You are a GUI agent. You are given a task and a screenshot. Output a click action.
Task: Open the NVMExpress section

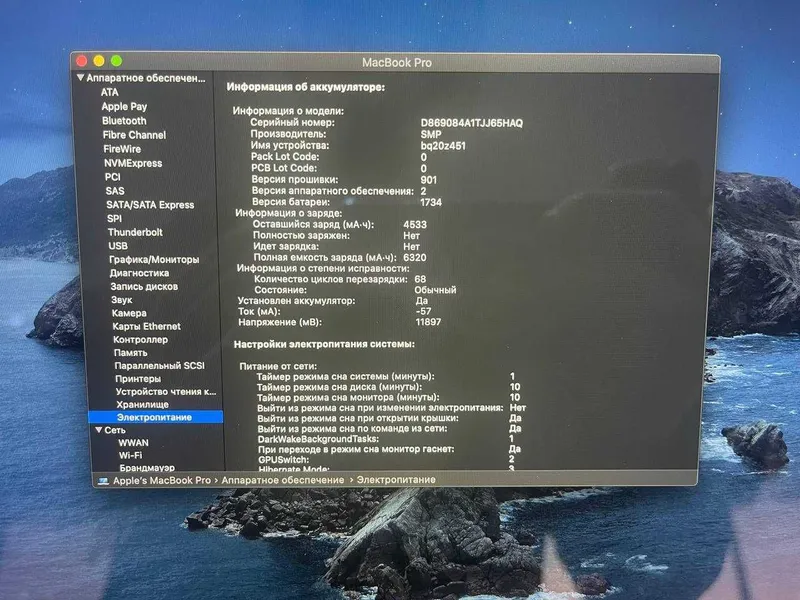pos(133,163)
